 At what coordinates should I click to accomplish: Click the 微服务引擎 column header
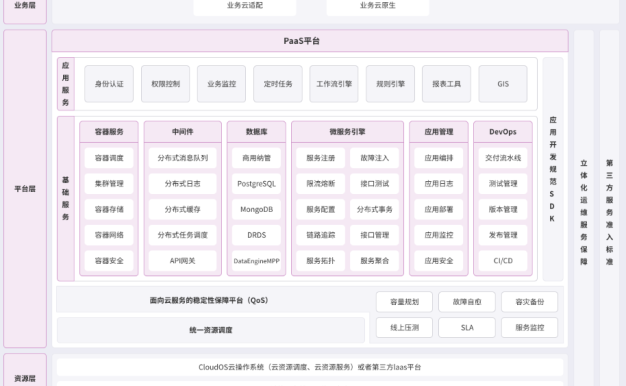347,132
